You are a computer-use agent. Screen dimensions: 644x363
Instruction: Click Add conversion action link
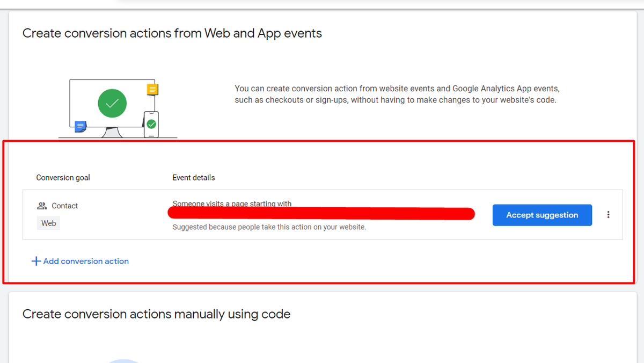[86, 261]
